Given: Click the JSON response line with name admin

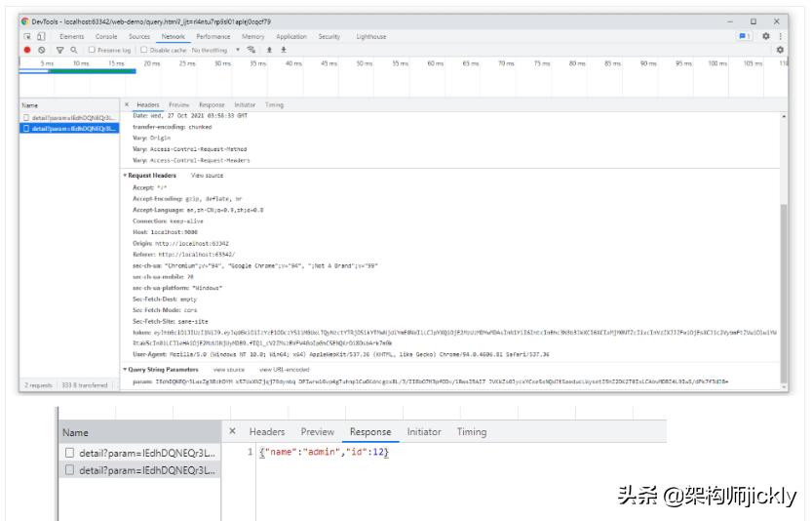Looking at the screenshot, I should pos(325,452).
